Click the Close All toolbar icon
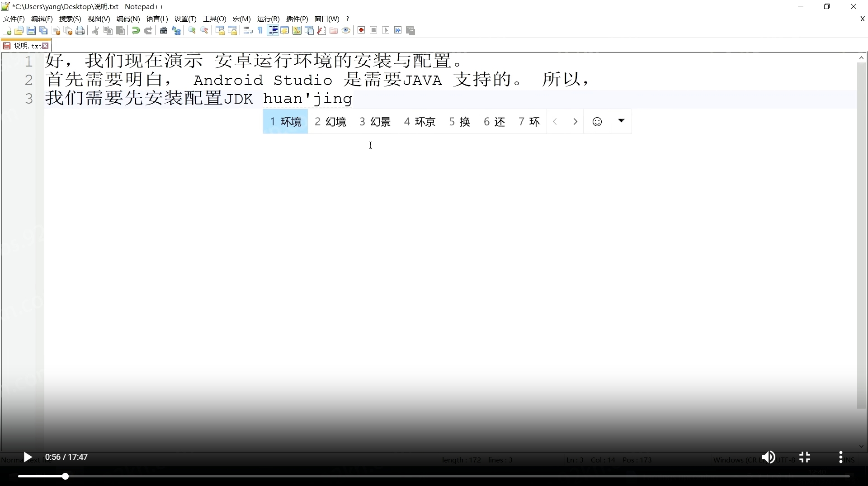 tap(68, 30)
